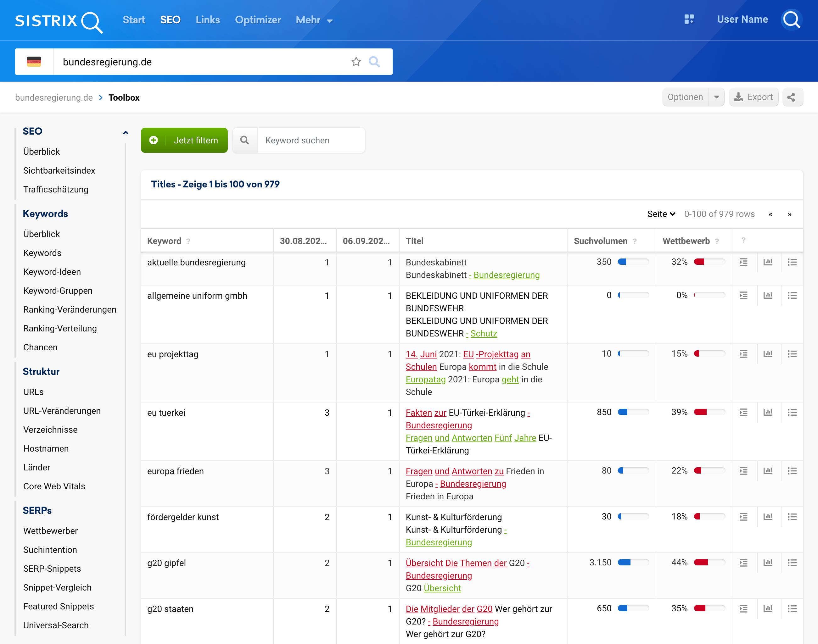Click the Suchvolumen bar for 'g20 gipfel'
Screen dimensions: 818x644
pos(633,563)
